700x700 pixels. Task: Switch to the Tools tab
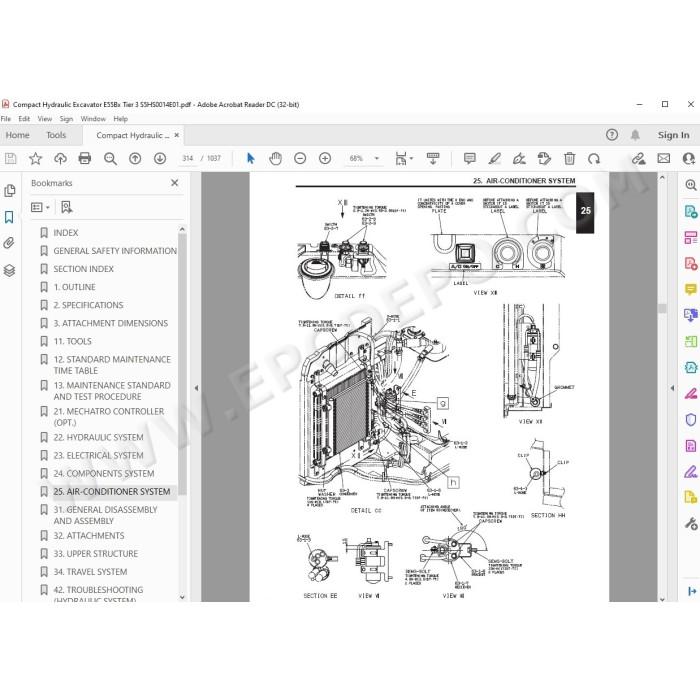click(x=56, y=135)
